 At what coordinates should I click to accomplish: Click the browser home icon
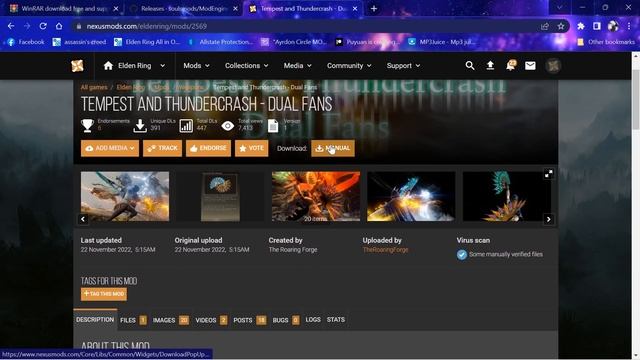[x=59, y=26]
